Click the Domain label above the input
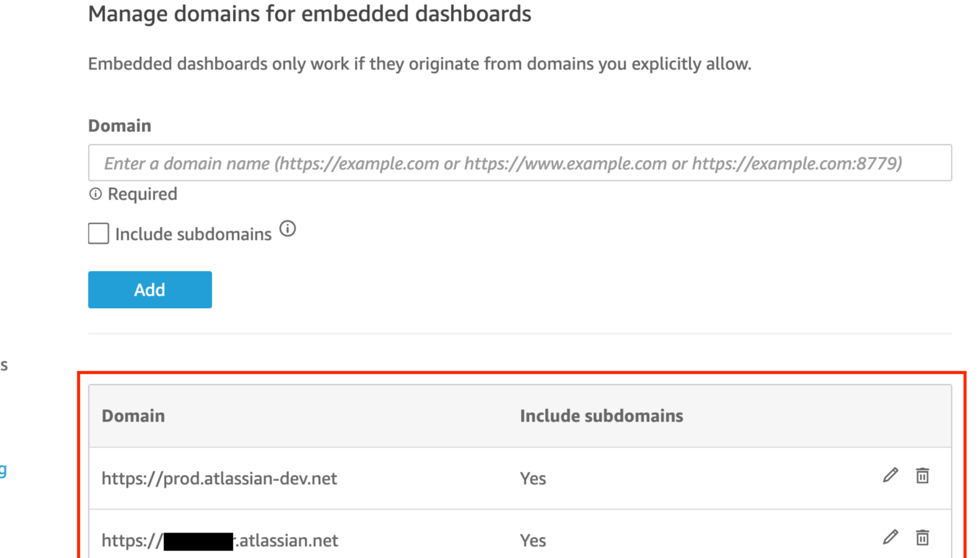Image resolution: width=980 pixels, height=558 pixels. 120,126
